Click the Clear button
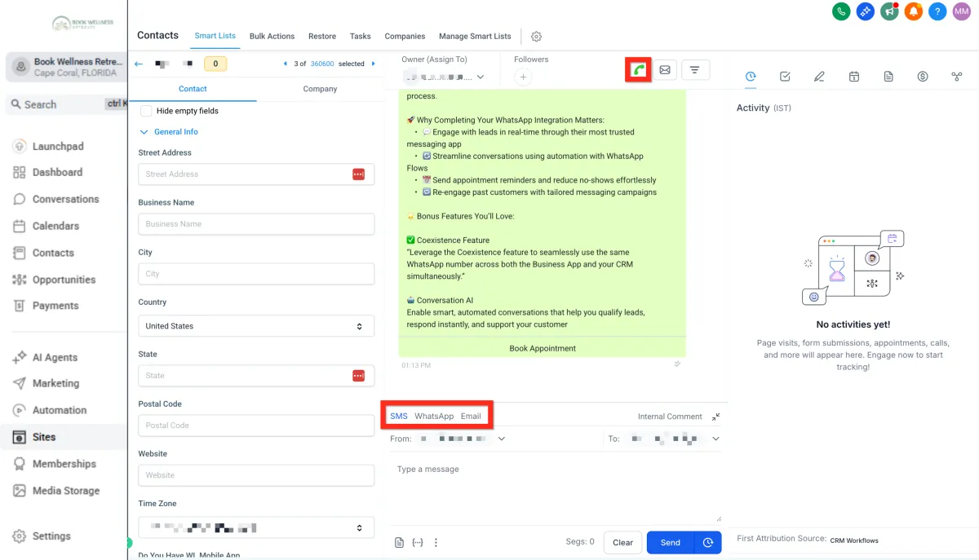 point(622,543)
